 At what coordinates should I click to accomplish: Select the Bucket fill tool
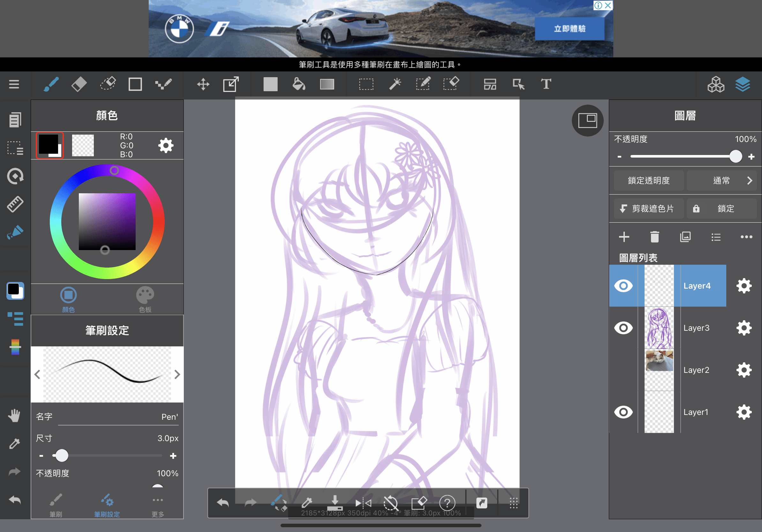(298, 84)
